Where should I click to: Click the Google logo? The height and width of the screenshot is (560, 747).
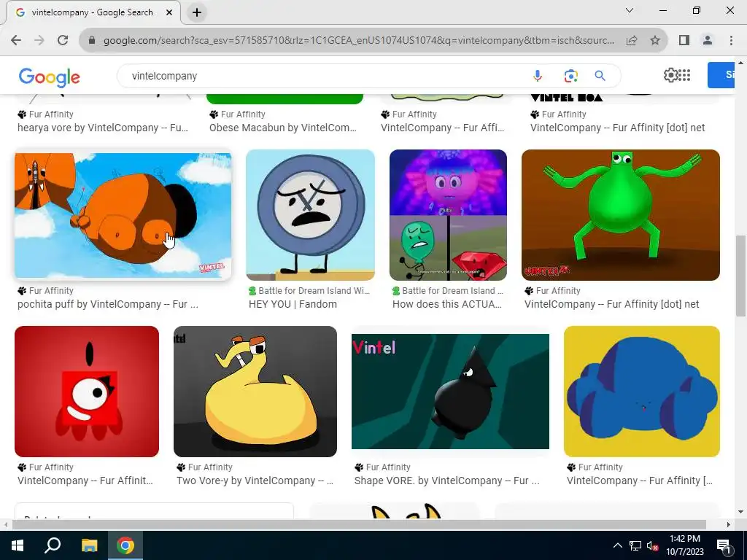tap(49, 77)
